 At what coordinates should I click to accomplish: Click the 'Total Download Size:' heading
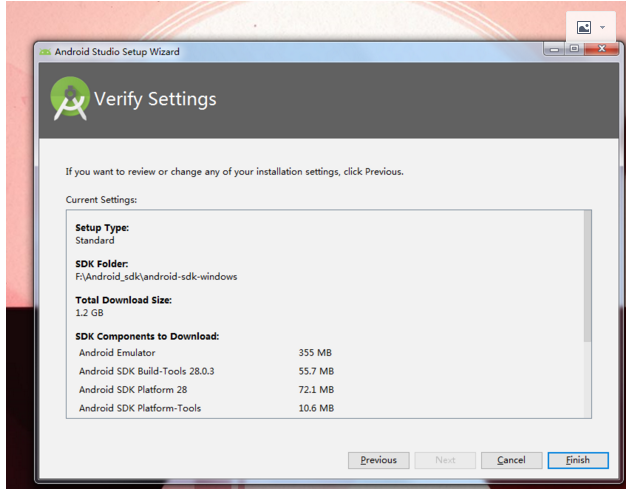tap(124, 300)
